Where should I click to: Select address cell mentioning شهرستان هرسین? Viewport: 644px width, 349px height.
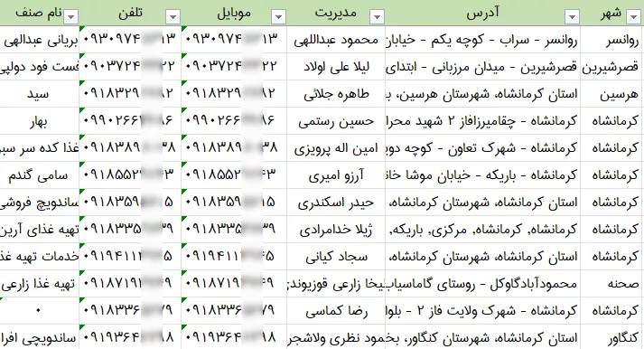tap(483, 94)
